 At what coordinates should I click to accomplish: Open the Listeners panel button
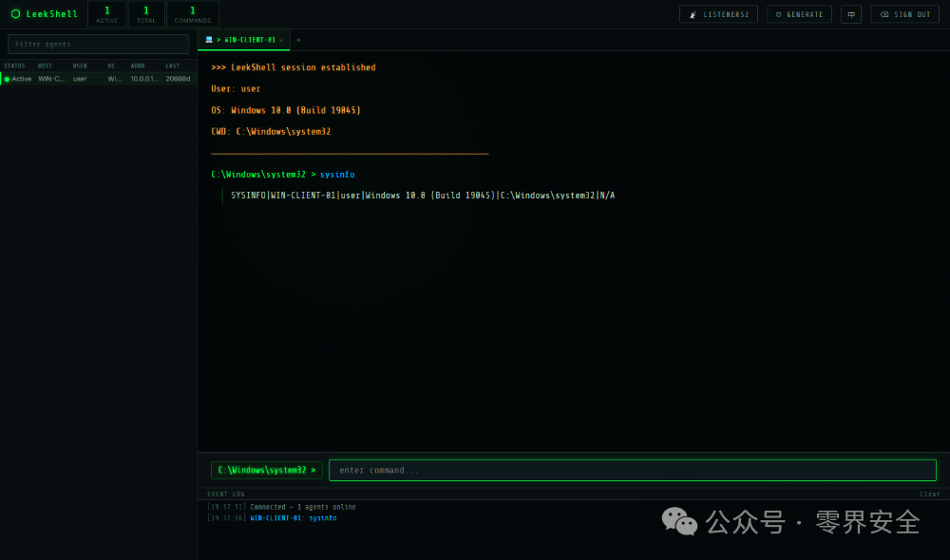(718, 14)
